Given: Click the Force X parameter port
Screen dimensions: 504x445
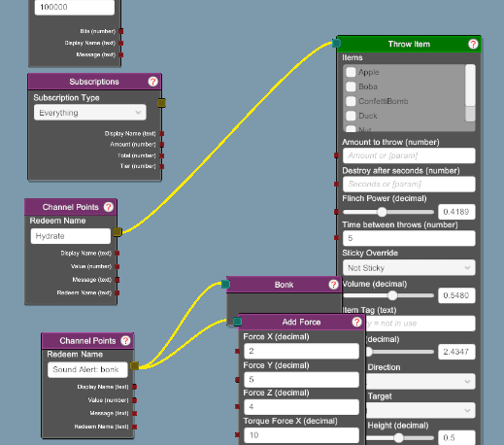Looking at the screenshot, I should point(237,351).
